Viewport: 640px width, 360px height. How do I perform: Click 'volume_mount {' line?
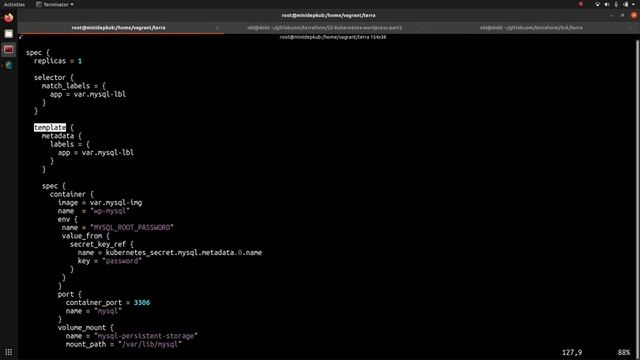pos(85,327)
